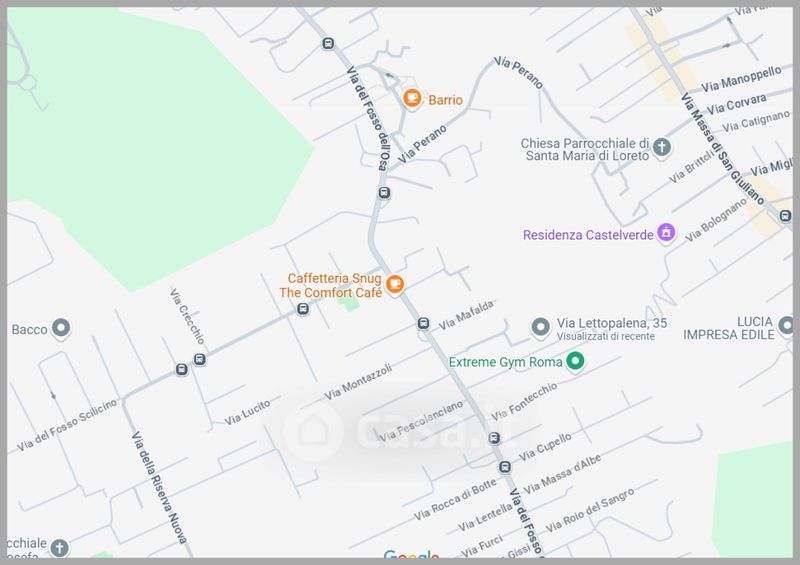800x565 pixels.
Task: Select the LUCIA IMPRESA EDILE marker pin
Action: (787, 326)
